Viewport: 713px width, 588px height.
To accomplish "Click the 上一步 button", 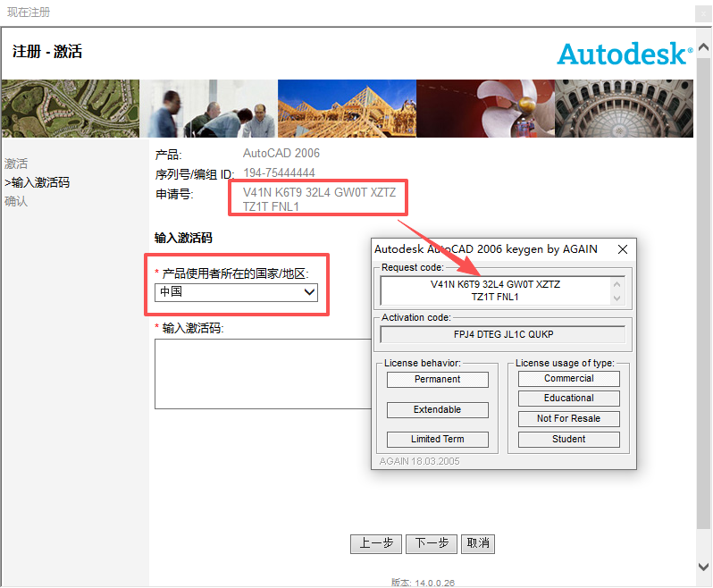I will pos(376,543).
